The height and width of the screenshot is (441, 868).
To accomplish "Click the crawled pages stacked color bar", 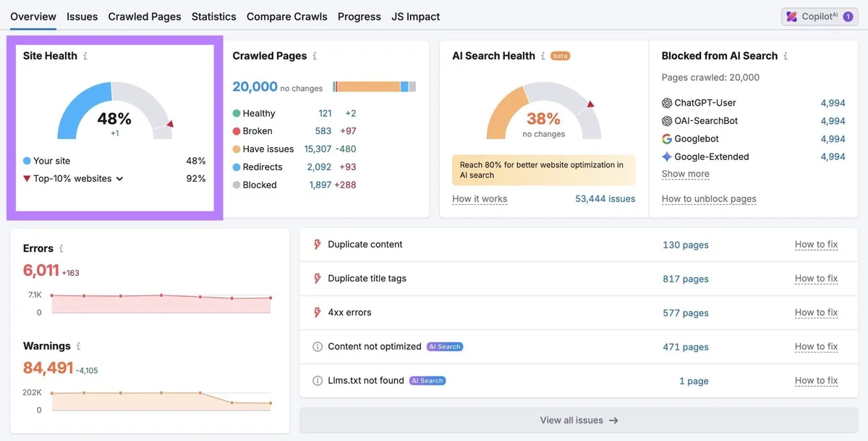I will click(x=374, y=87).
